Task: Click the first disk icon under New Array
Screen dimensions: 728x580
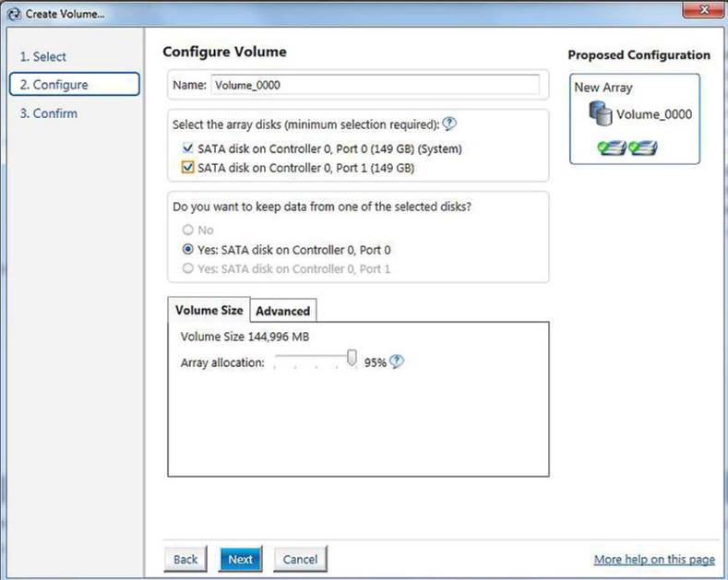Action: pyautogui.click(x=612, y=148)
